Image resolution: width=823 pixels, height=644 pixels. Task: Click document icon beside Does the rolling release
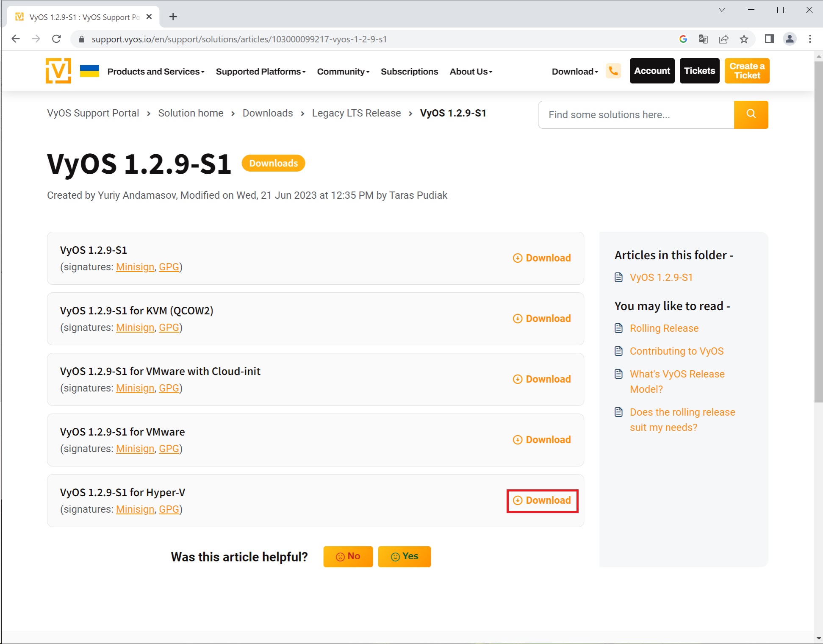[x=619, y=412]
